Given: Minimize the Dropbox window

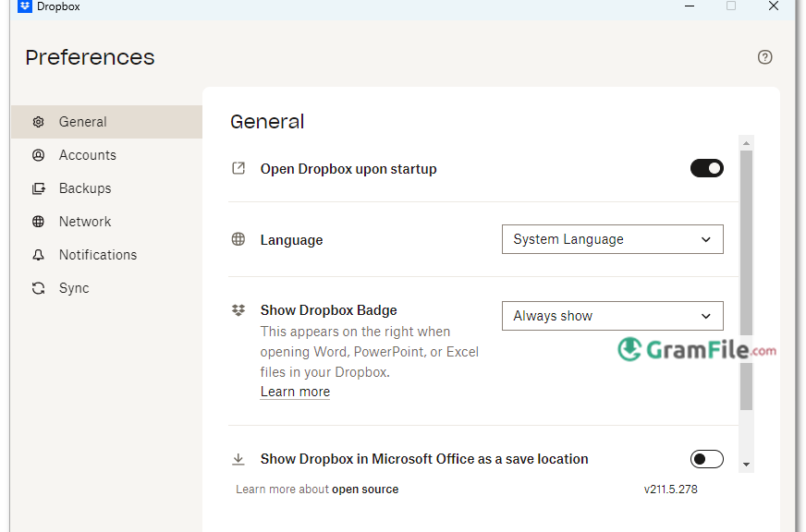Looking at the screenshot, I should tap(690, 6).
